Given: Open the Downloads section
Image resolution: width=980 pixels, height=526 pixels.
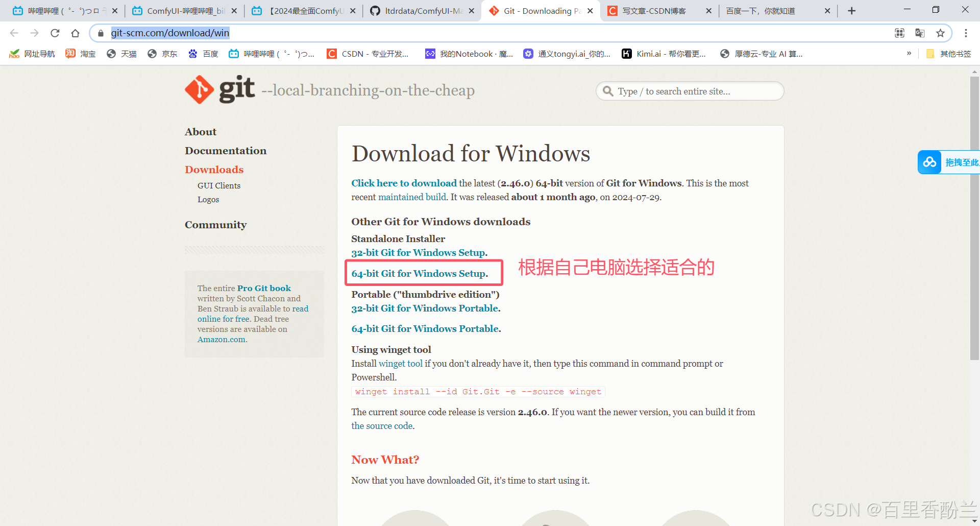Looking at the screenshot, I should [x=214, y=170].
